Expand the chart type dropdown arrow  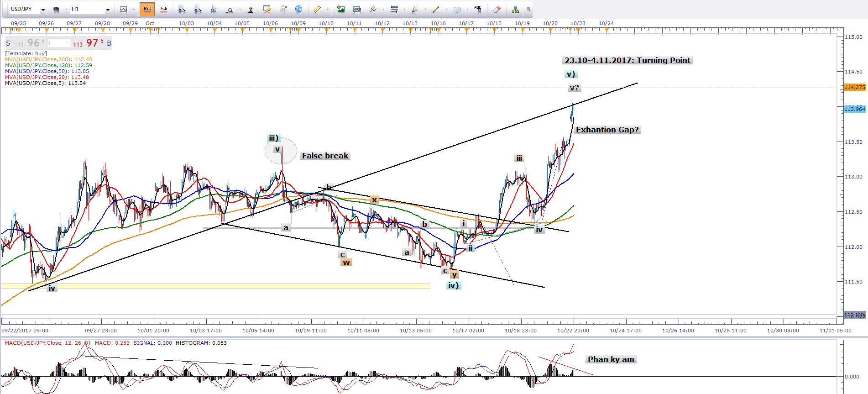click(134, 10)
